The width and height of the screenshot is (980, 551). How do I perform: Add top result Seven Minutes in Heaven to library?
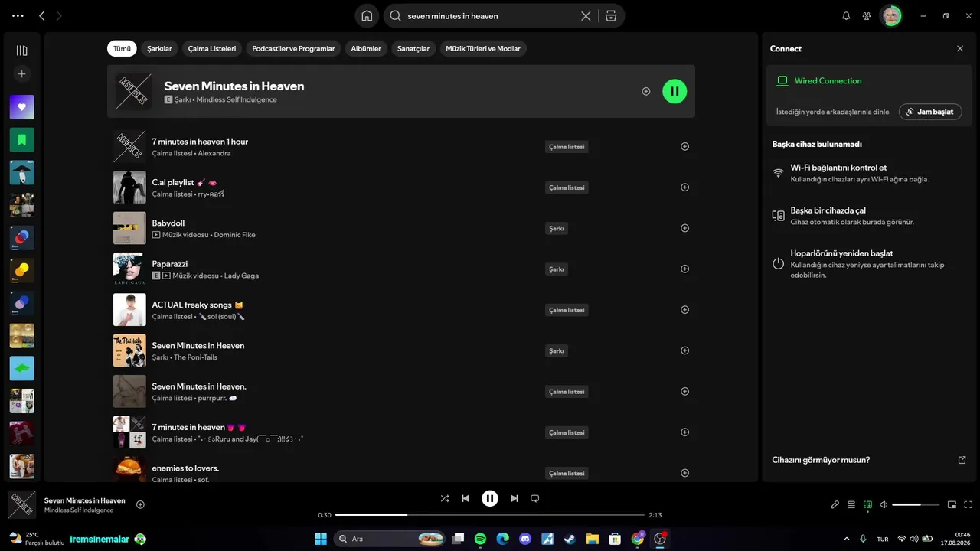tap(646, 91)
